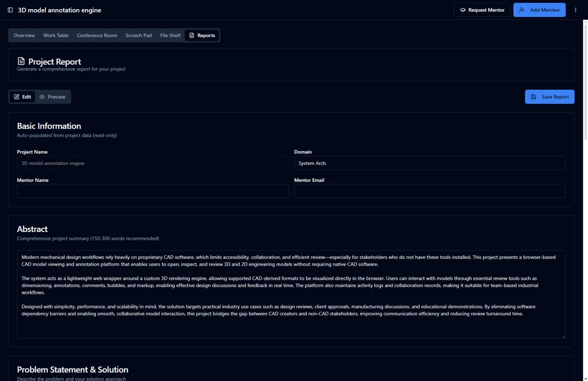This screenshot has width=588, height=381.
Task: Save the report
Action: [x=549, y=97]
